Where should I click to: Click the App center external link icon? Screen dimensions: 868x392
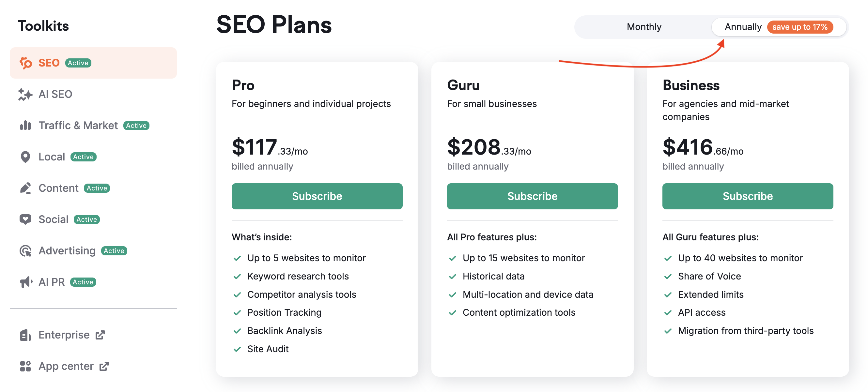(x=104, y=366)
